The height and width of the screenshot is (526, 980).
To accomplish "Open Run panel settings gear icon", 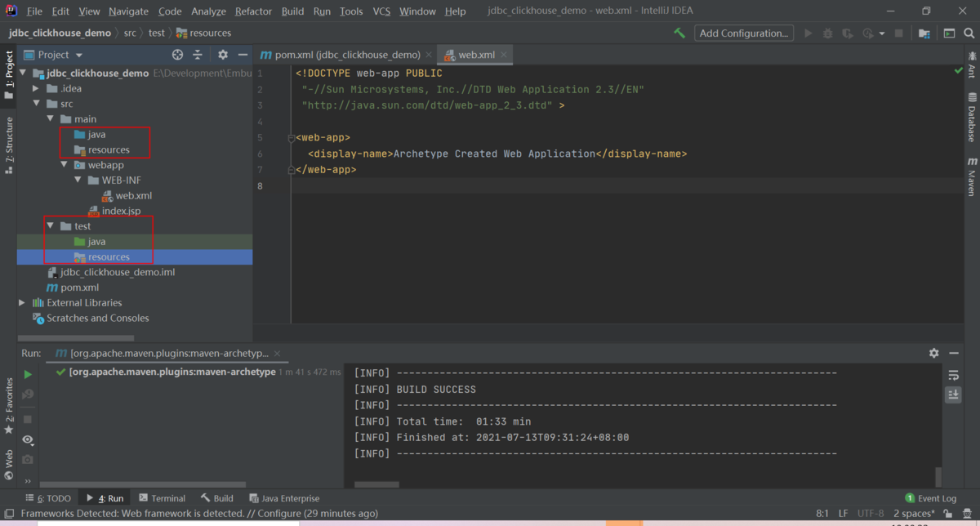I will (x=933, y=353).
